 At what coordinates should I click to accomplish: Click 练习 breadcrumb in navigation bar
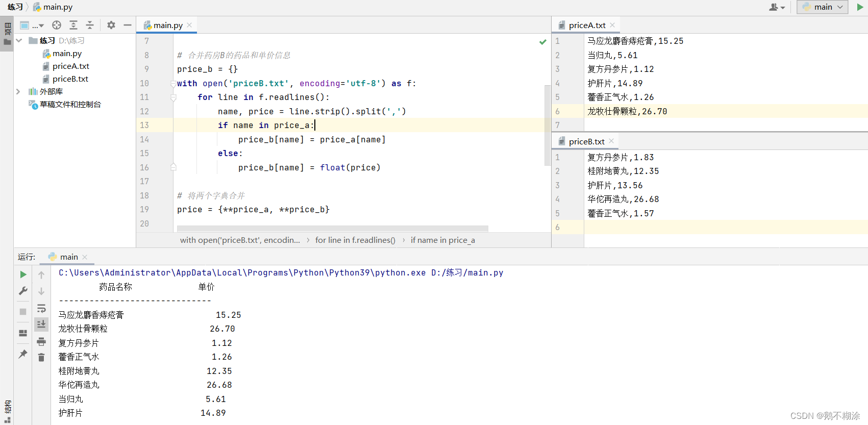click(x=15, y=7)
